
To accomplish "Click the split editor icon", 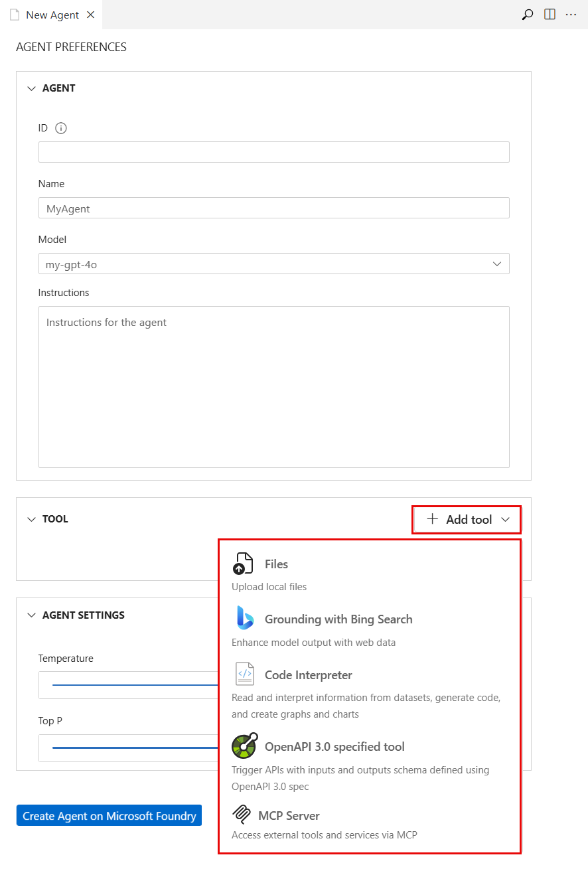I will pos(550,15).
